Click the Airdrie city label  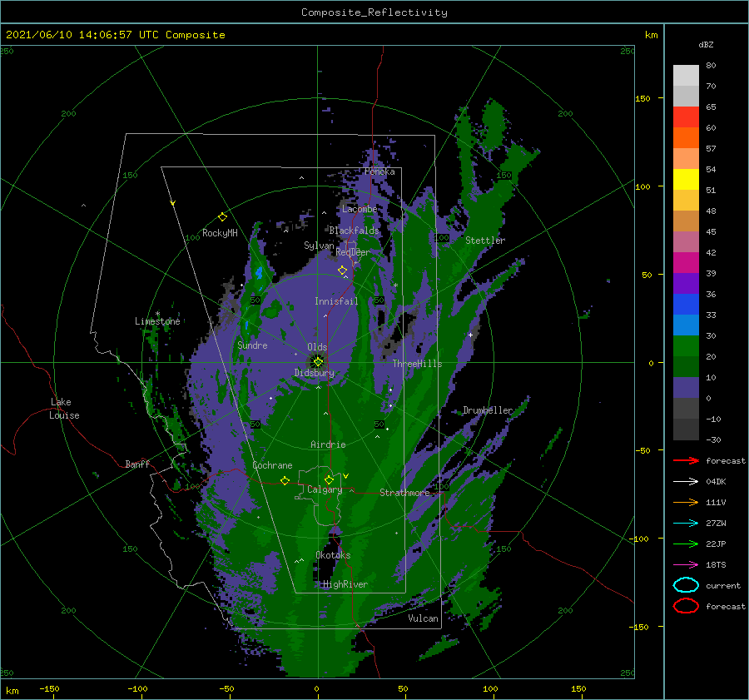(x=328, y=444)
